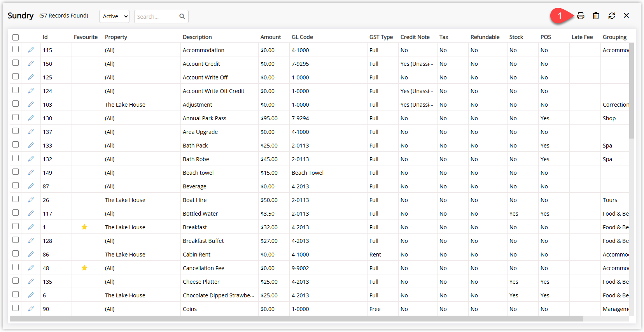Check the Coins row checkbox
The height and width of the screenshot is (332, 644).
click(x=16, y=308)
